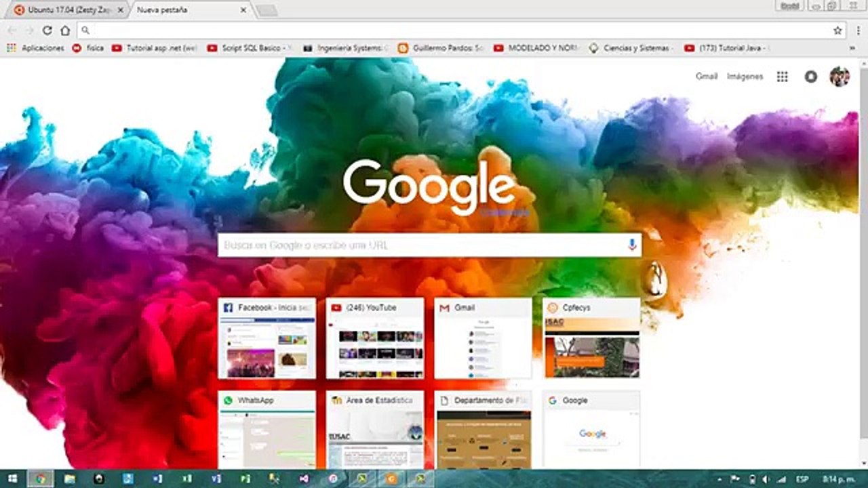Switch to Chrome in the taskbar

(x=41, y=479)
